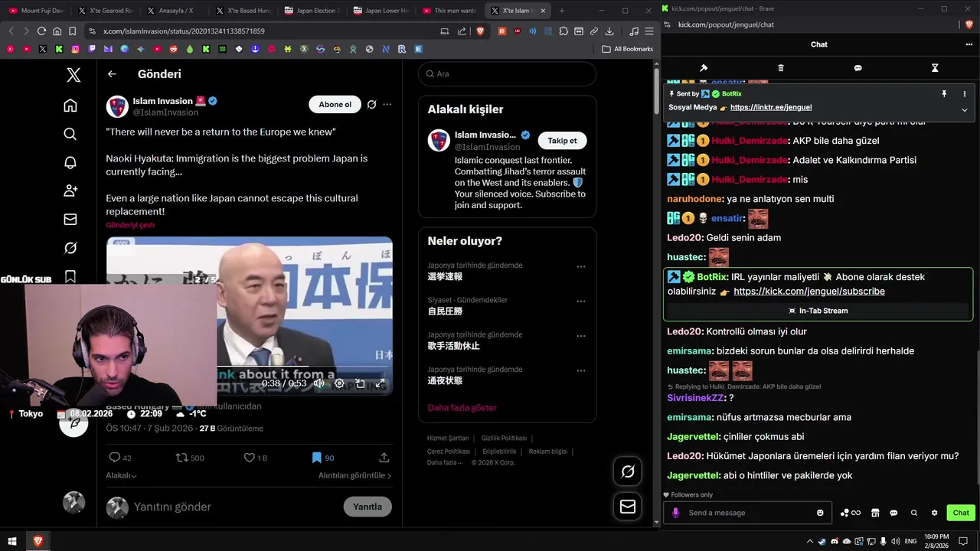Open the X sidebar search icon
The image size is (980, 551).
[70, 134]
